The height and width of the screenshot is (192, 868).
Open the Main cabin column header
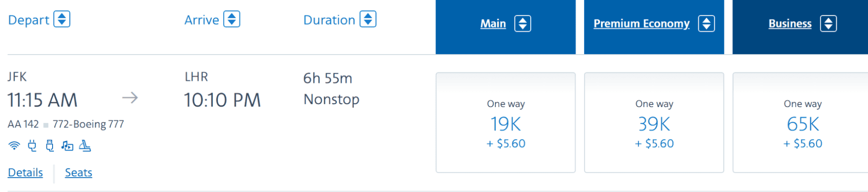(x=493, y=24)
